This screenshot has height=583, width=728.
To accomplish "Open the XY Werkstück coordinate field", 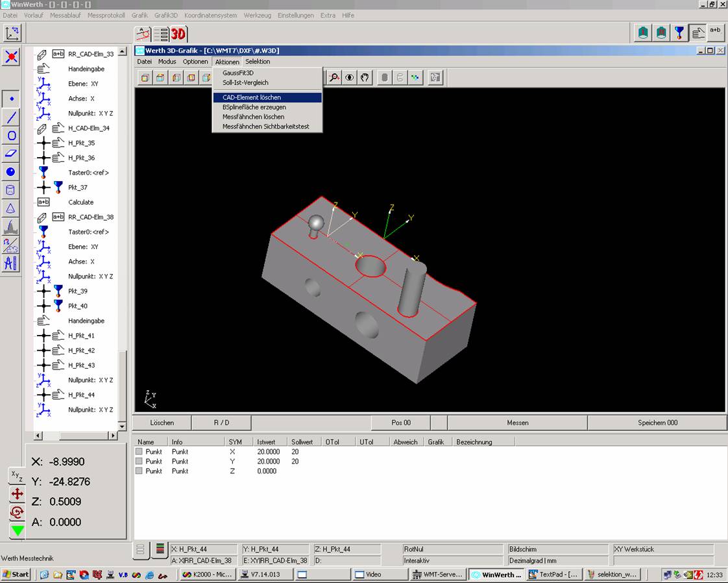I will (662, 549).
